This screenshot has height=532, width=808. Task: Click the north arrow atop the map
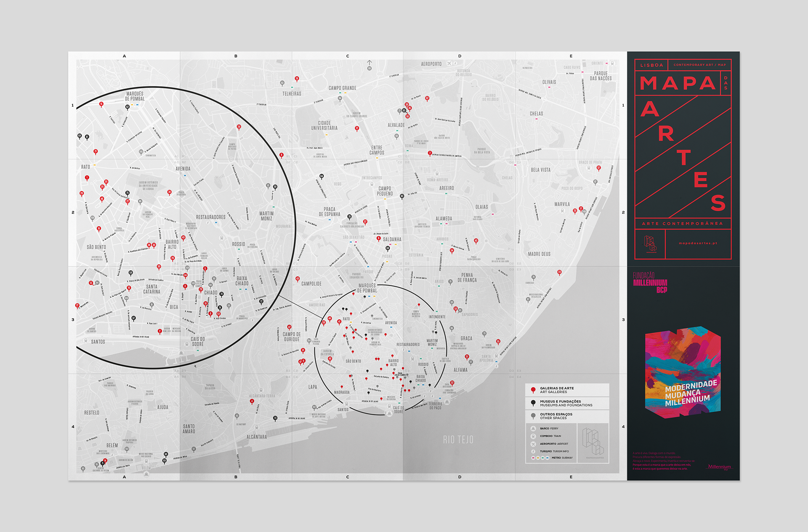point(369,63)
